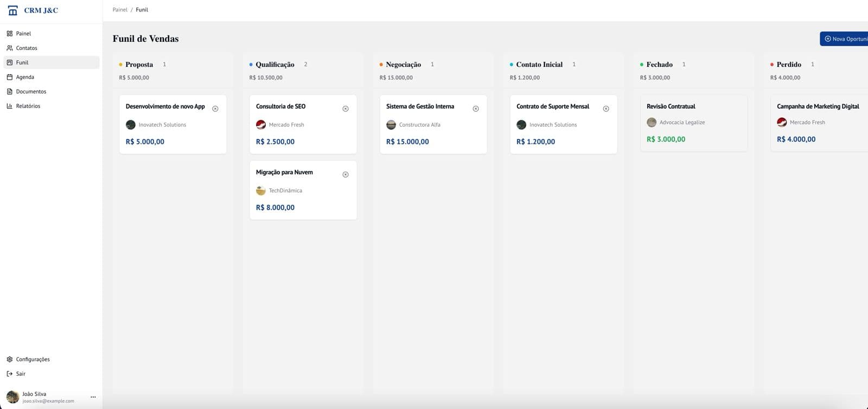Go to Contatos in the sidebar
The image size is (868, 409).
coord(27,48)
